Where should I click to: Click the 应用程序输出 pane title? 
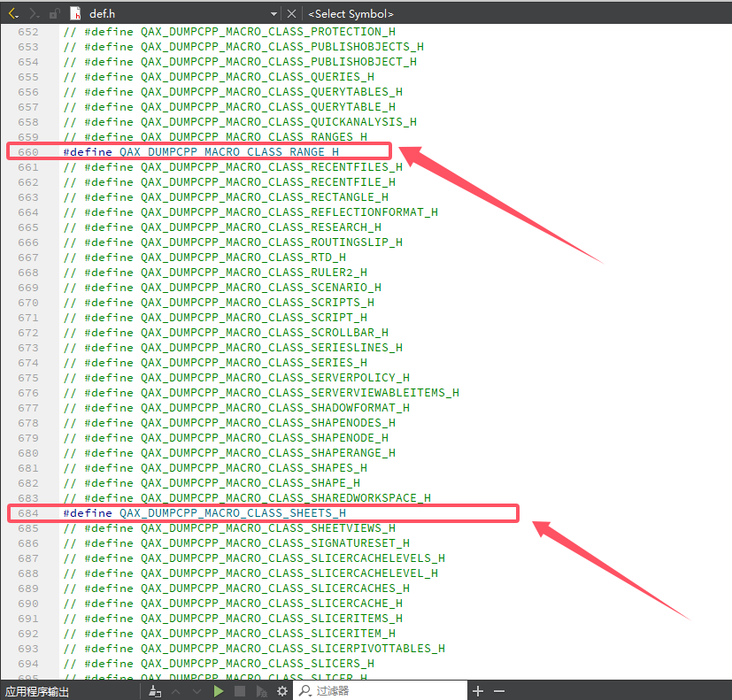37,692
